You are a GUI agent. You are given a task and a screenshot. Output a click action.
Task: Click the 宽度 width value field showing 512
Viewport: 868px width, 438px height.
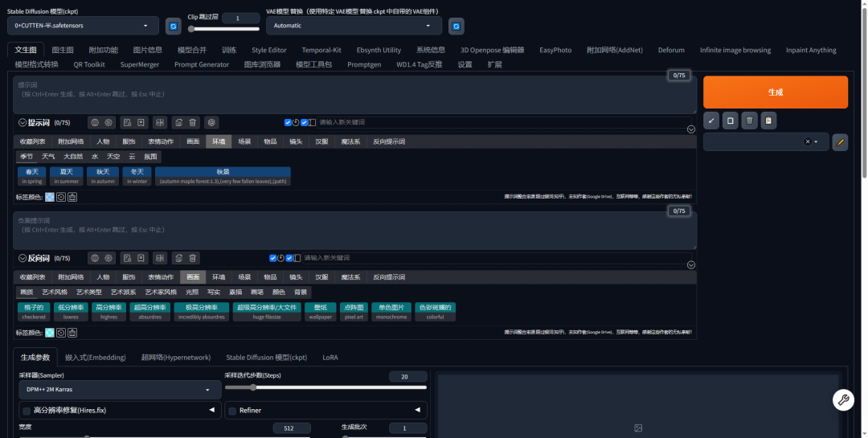point(292,428)
